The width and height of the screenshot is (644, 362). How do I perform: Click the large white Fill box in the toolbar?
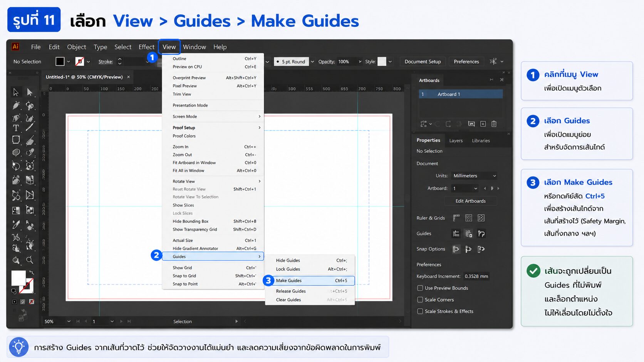tap(18, 278)
